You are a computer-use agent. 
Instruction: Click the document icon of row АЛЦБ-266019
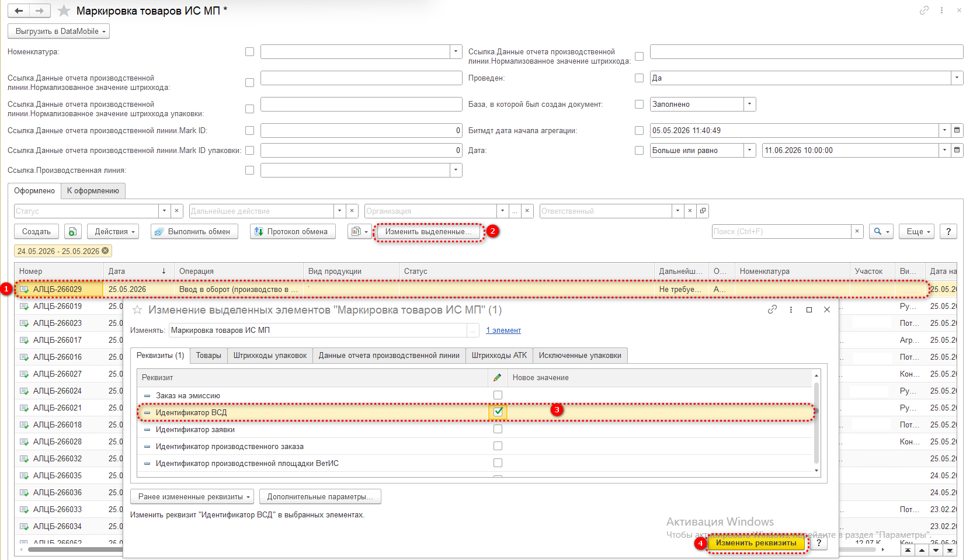click(x=24, y=306)
